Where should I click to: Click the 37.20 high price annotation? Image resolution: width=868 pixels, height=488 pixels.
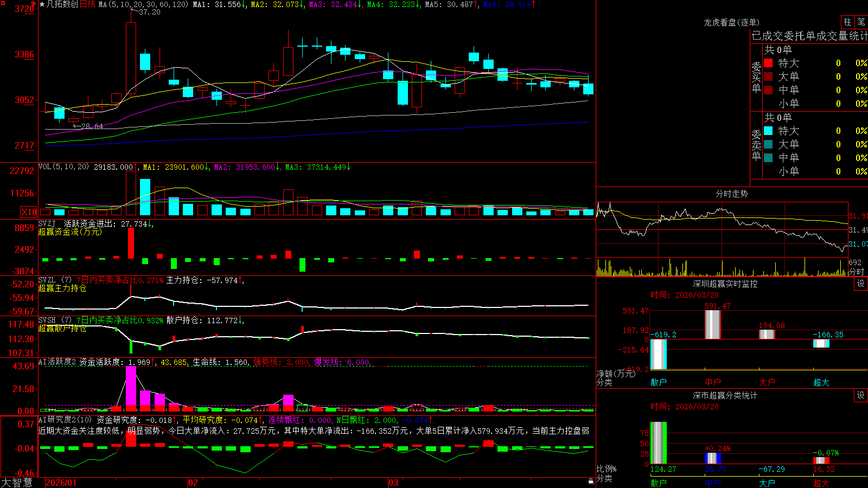point(149,12)
